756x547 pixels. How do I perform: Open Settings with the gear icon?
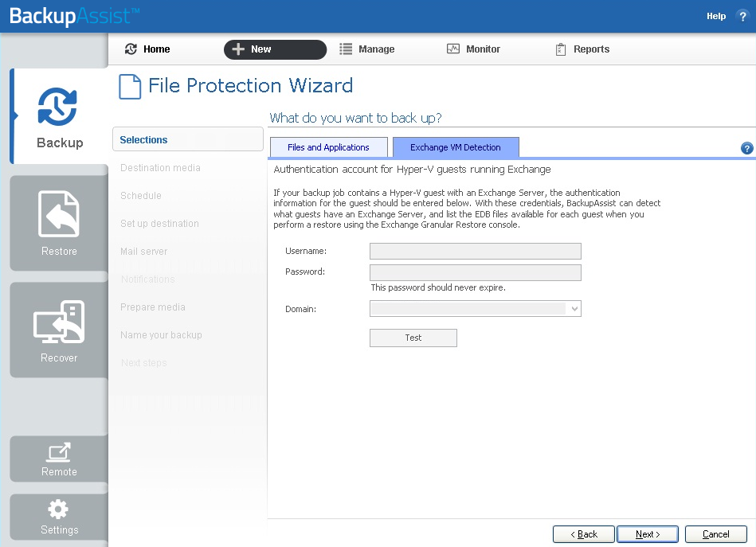pyautogui.click(x=59, y=517)
